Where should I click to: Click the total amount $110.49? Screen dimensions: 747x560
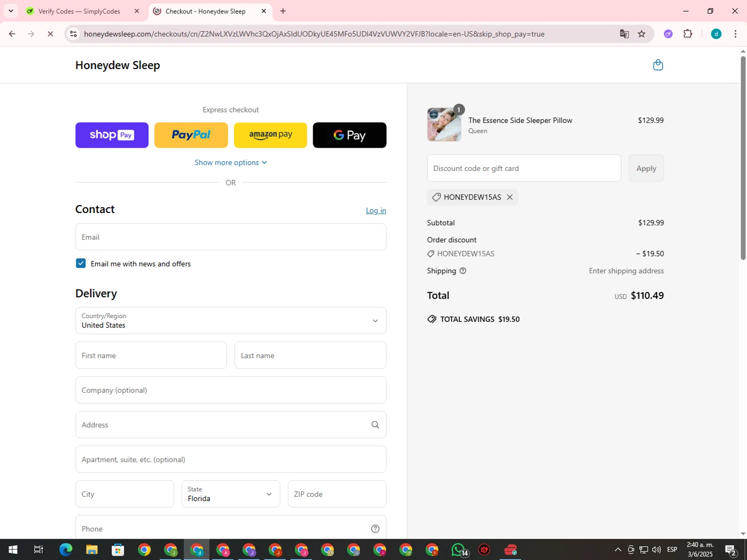647,296
